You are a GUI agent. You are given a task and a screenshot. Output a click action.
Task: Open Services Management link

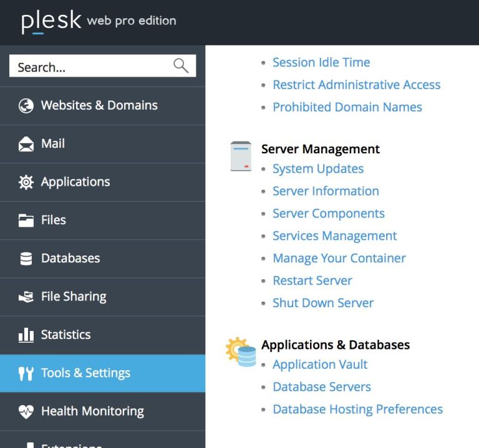click(x=334, y=236)
